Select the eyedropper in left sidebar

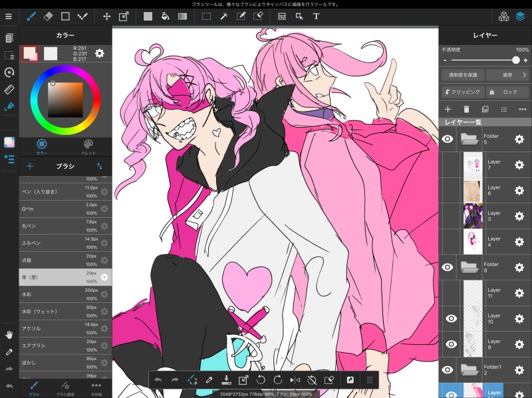point(9,352)
